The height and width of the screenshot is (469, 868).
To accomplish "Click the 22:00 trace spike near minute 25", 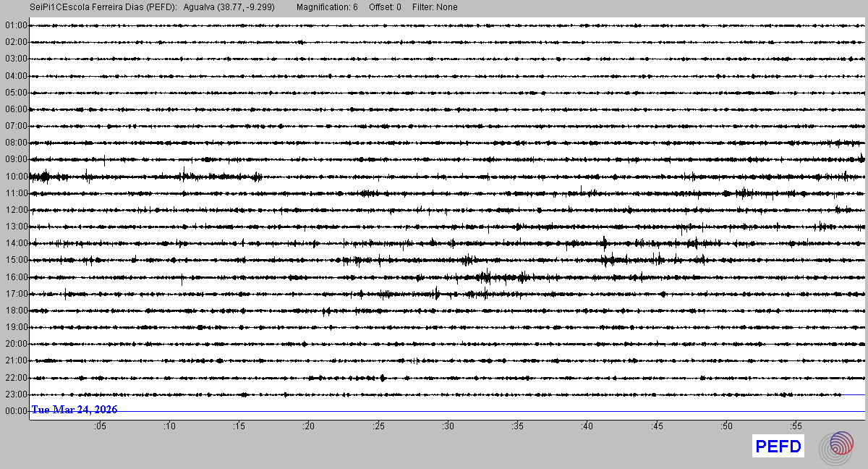I will [382, 377].
